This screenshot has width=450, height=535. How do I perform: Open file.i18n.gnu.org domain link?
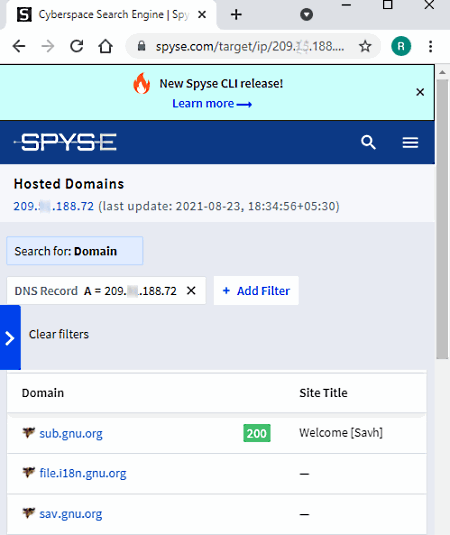click(83, 473)
